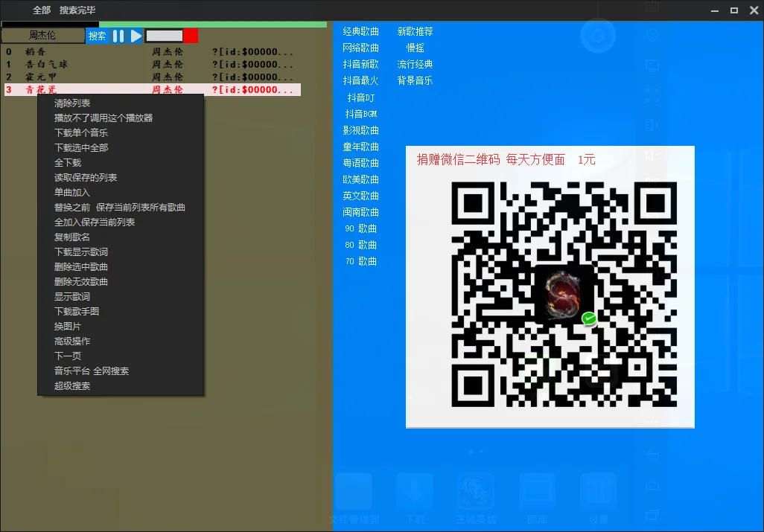Choose 全加入保存当前列表 menu entry
This screenshot has width=764, height=532.
95,222
